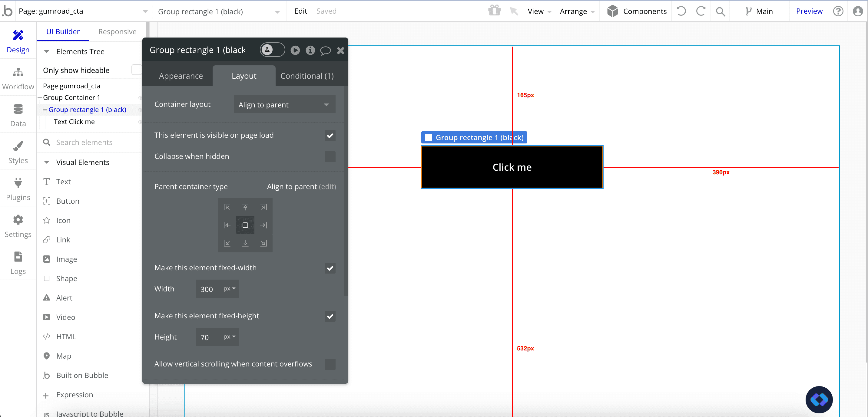Switch to the Appearance tab
Image resolution: width=868 pixels, height=417 pixels.
click(x=181, y=76)
